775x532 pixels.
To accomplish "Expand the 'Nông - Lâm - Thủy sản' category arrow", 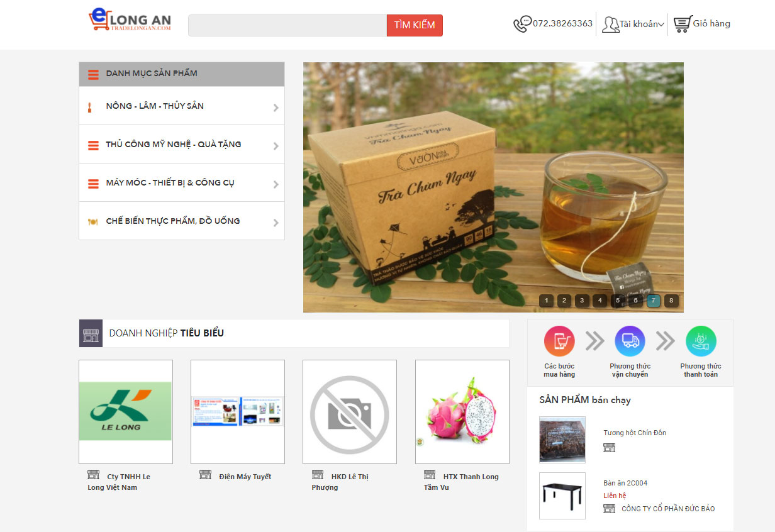I will pos(276,108).
